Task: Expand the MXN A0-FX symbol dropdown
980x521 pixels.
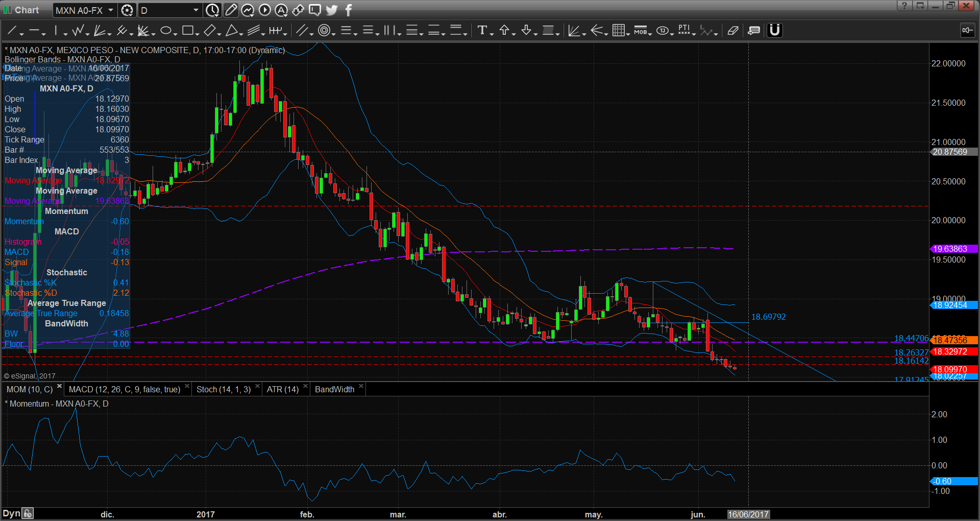Action: pyautogui.click(x=110, y=10)
